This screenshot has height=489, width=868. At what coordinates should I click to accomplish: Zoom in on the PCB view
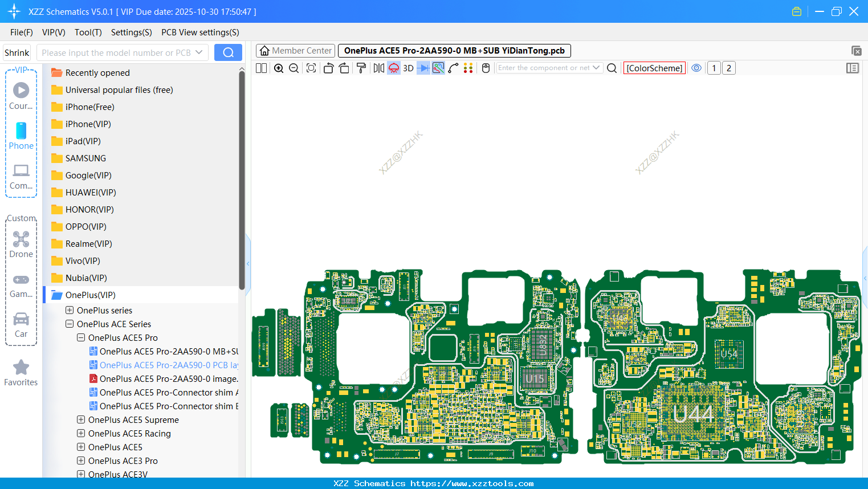(x=279, y=68)
